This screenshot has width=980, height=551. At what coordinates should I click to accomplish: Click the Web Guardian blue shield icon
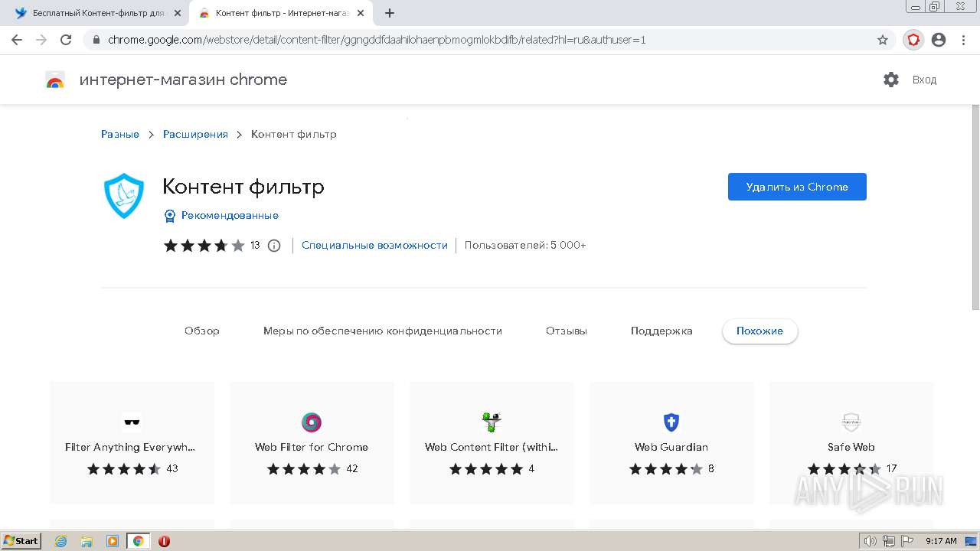coord(671,422)
